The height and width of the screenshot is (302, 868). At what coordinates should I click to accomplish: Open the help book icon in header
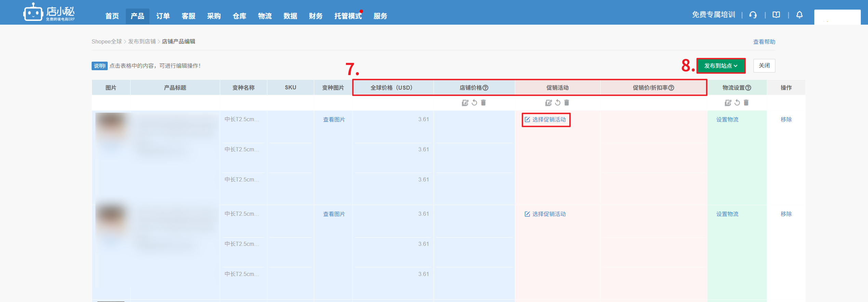(776, 15)
